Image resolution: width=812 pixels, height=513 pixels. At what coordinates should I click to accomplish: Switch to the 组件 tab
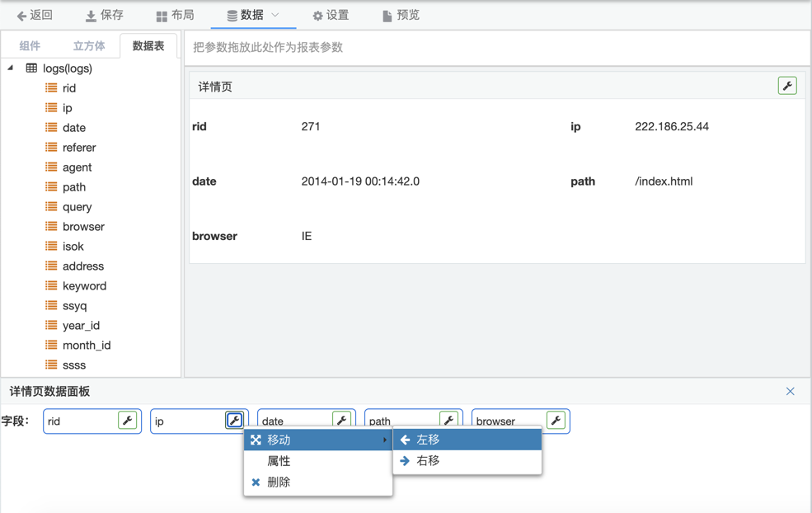coord(30,46)
